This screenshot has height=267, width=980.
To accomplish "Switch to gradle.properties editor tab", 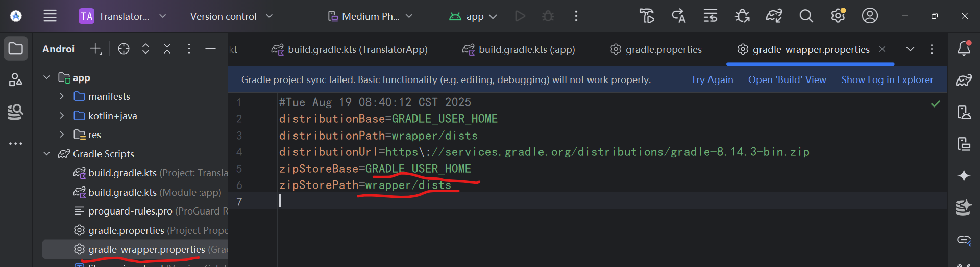I will click(656, 49).
